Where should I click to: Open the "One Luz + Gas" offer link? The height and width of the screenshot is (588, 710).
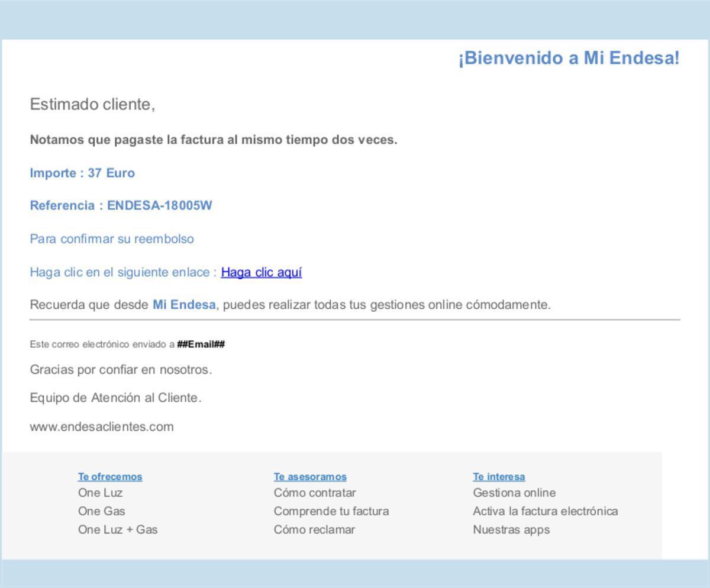tap(118, 529)
